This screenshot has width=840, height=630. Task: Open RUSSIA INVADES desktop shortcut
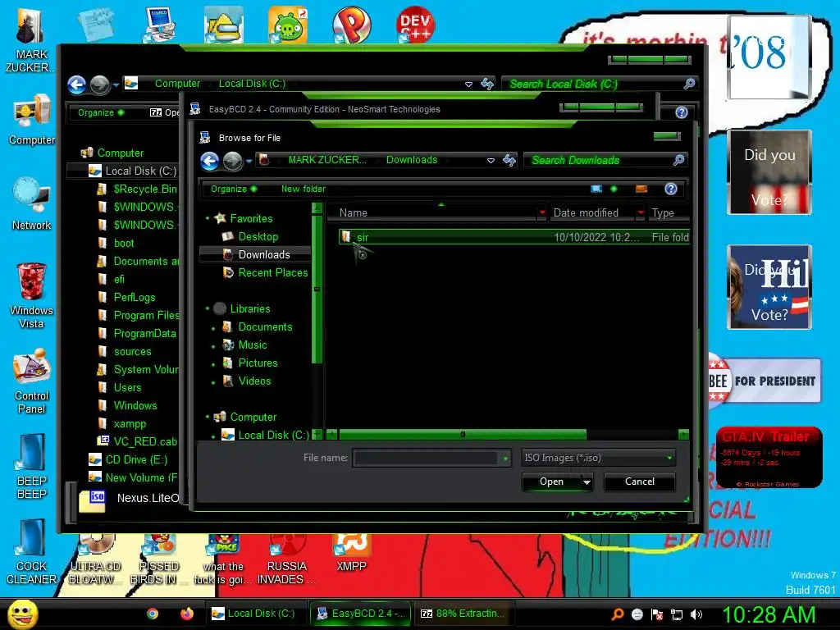coord(286,559)
